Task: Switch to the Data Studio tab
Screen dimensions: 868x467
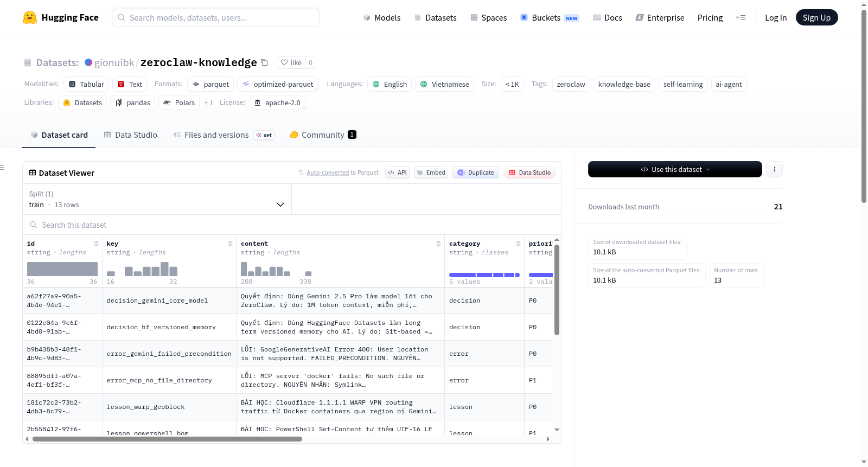Action: [131, 135]
